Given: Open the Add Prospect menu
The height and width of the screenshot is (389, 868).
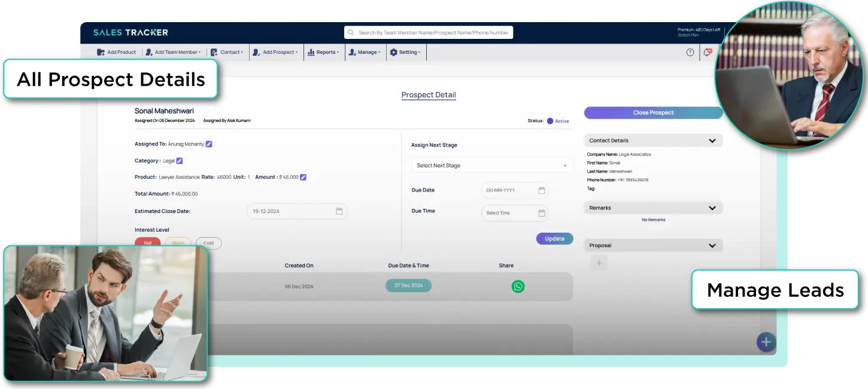Looking at the screenshot, I should coord(275,53).
